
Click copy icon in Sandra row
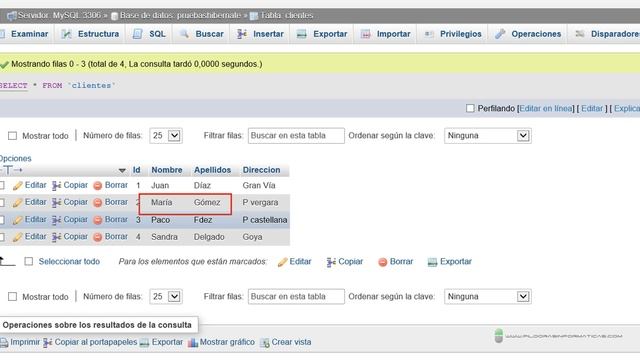[x=56, y=237]
